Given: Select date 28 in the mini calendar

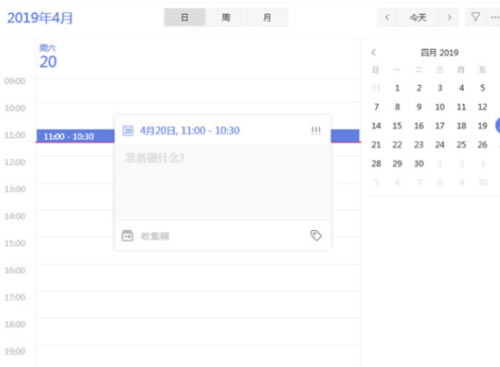Looking at the screenshot, I should 376,164.
